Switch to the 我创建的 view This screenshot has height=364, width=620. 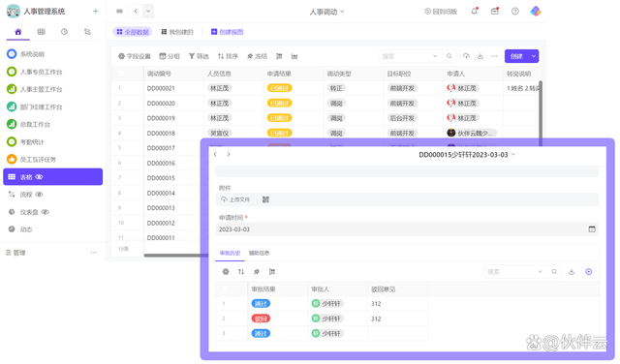pos(177,32)
